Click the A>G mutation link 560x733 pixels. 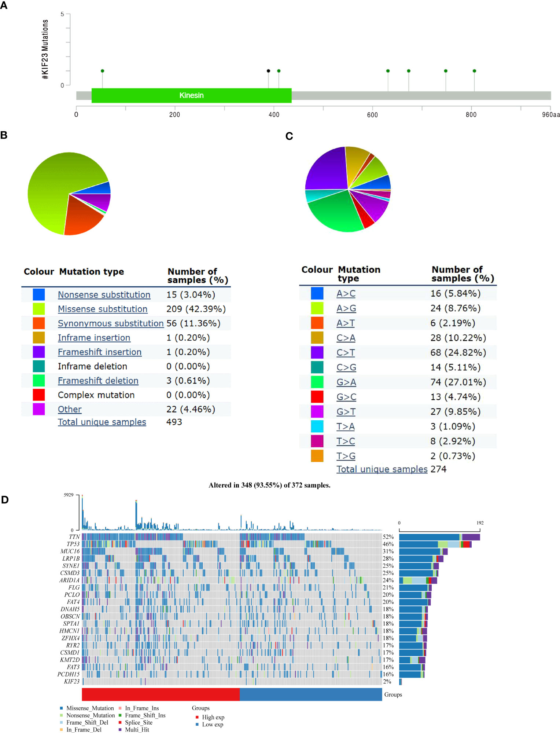(x=346, y=308)
